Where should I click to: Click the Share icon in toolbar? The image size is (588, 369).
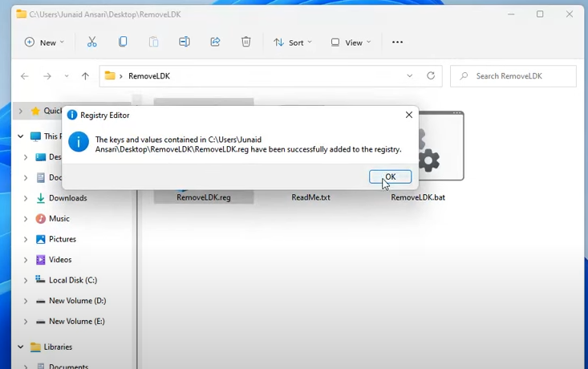[215, 42]
